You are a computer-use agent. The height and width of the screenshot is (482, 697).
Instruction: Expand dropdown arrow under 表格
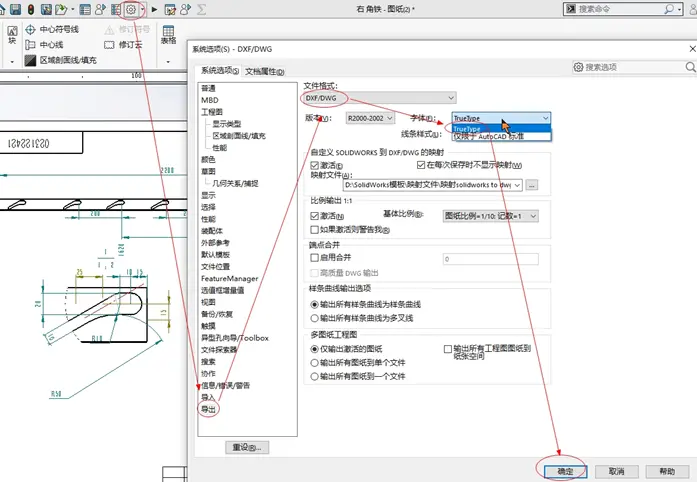click(x=168, y=62)
